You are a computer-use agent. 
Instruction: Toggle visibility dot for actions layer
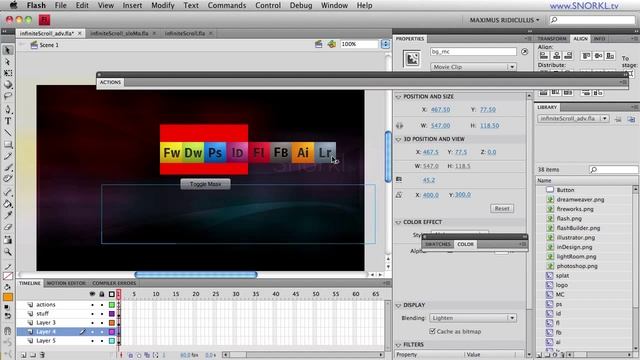pos(92,305)
